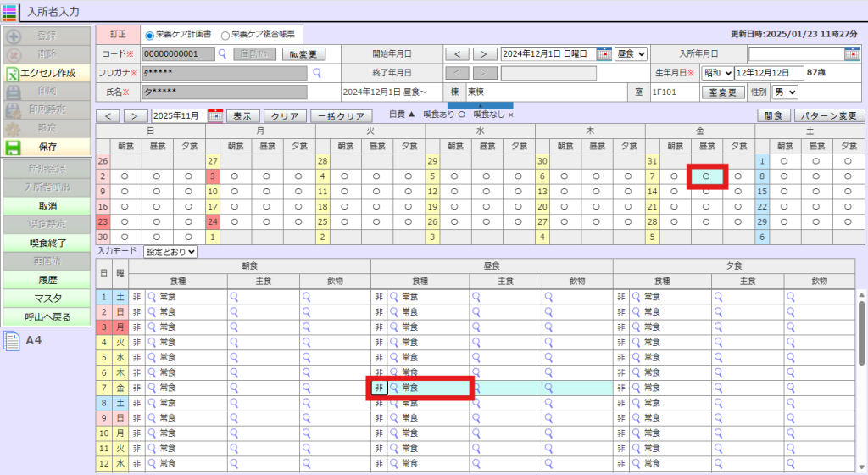This screenshot has height=475, width=868.
Task: Open the calendar picker for 開始年月日
Action: pyautogui.click(x=604, y=53)
